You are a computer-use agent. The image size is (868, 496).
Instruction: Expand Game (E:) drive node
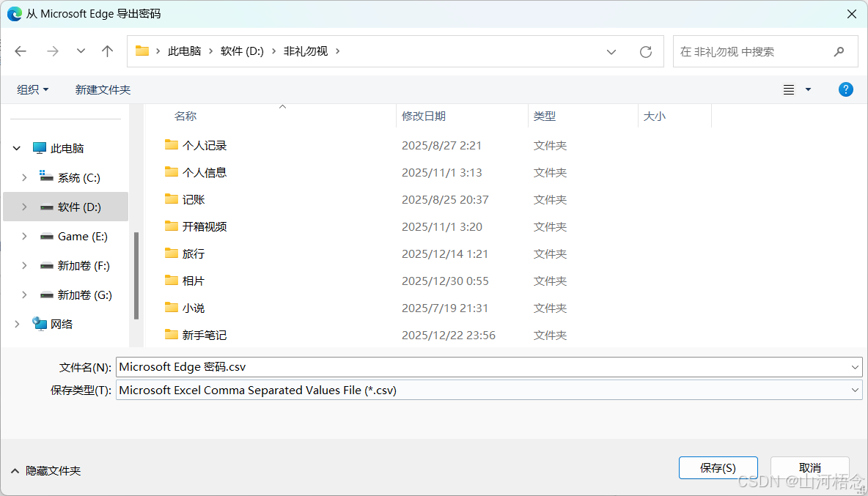point(24,236)
